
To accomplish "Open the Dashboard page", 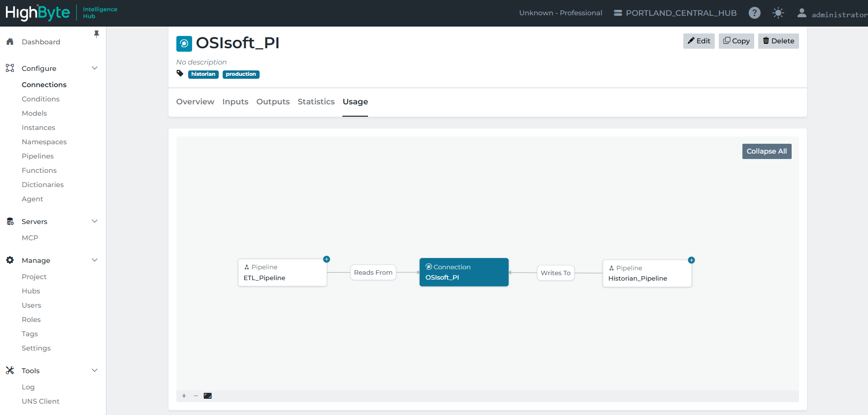I will (41, 42).
